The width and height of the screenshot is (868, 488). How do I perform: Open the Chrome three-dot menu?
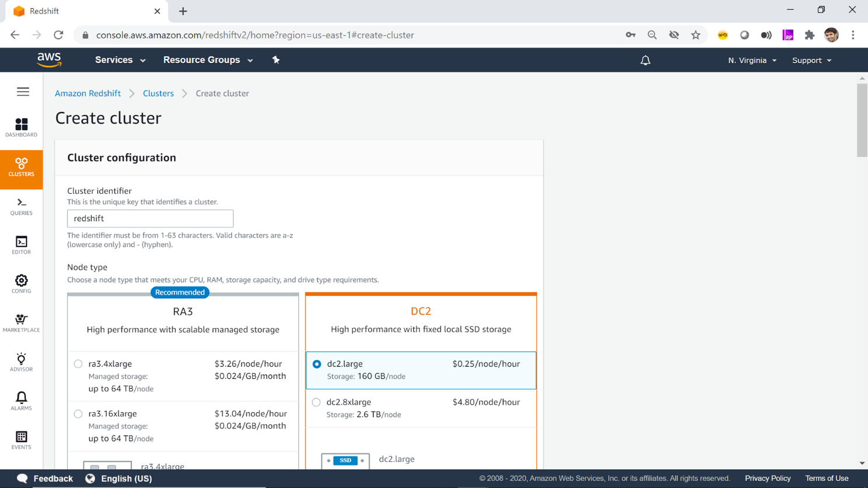tap(853, 35)
